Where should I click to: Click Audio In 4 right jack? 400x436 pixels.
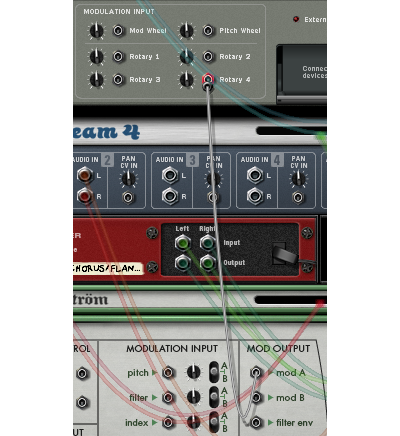255,196
